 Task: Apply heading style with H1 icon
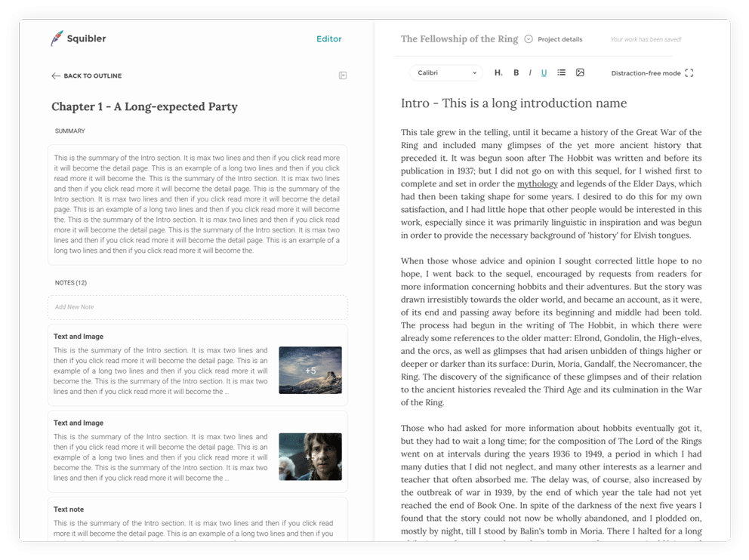coord(498,73)
